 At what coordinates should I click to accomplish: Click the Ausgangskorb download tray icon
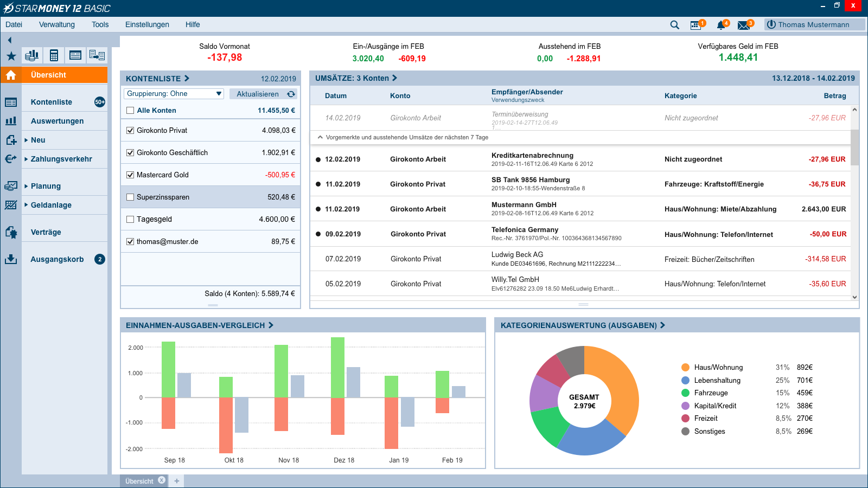click(11, 259)
